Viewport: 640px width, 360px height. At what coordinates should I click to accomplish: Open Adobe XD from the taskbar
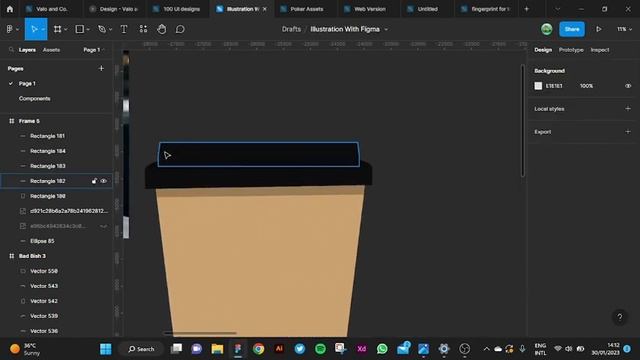(361, 349)
